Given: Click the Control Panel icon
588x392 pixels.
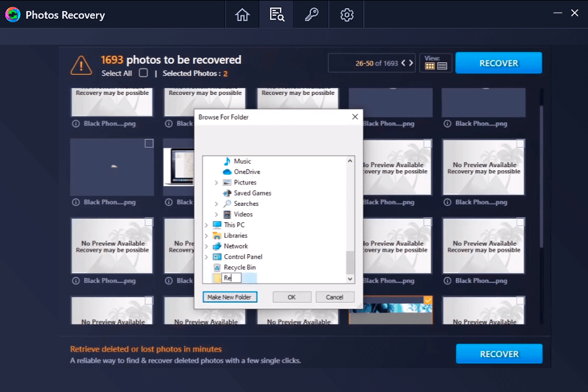Looking at the screenshot, I should tap(217, 257).
